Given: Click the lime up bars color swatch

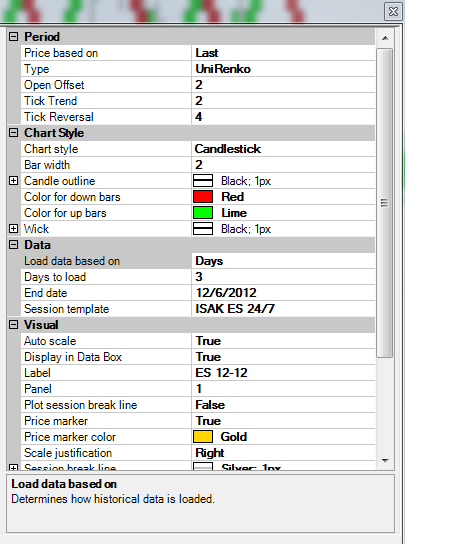Looking at the screenshot, I should (203, 213).
